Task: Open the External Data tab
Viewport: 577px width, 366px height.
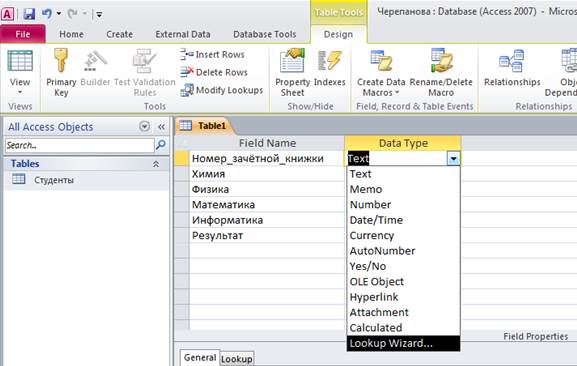Action: (x=183, y=34)
